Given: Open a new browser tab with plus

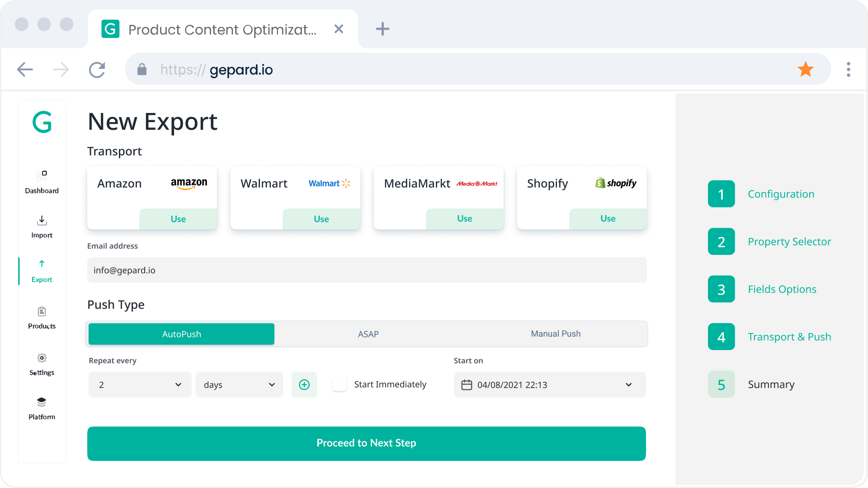Looking at the screenshot, I should coord(382,29).
